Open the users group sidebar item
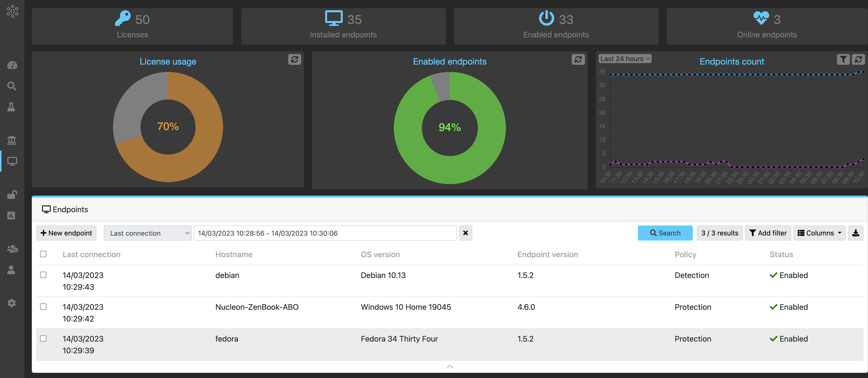This screenshot has height=378, width=868. (x=12, y=249)
